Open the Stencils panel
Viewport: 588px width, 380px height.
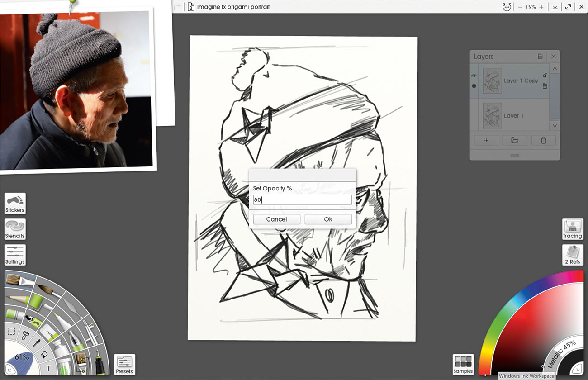(15, 229)
